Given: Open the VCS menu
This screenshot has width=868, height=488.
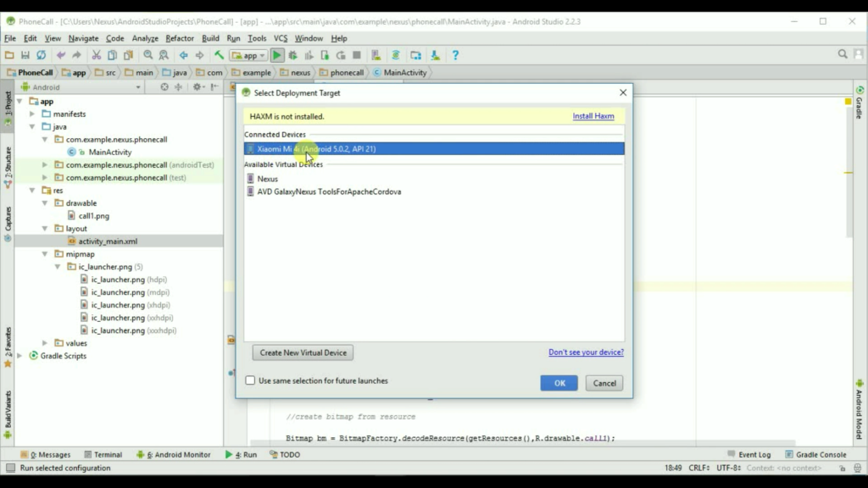Looking at the screenshot, I should pos(281,38).
